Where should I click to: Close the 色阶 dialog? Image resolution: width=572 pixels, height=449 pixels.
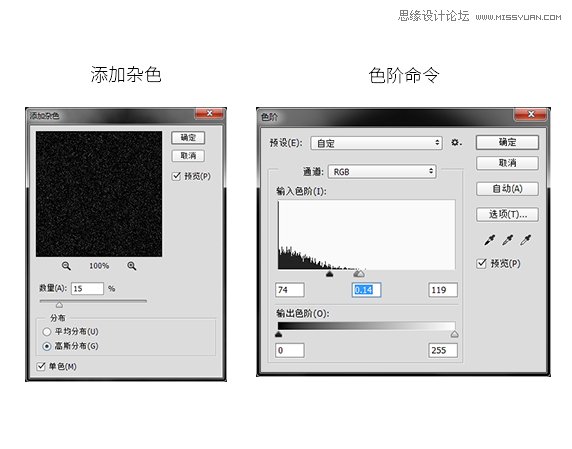531,114
